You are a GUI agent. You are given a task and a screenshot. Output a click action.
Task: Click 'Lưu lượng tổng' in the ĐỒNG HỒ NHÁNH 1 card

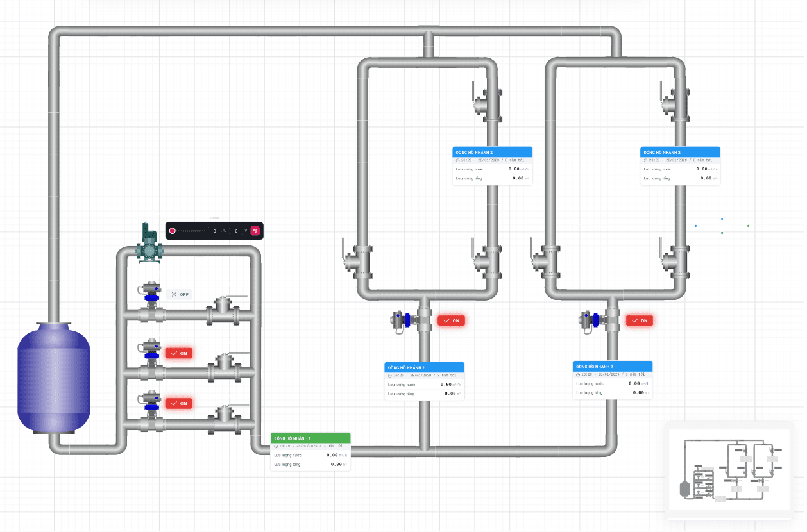point(287,464)
